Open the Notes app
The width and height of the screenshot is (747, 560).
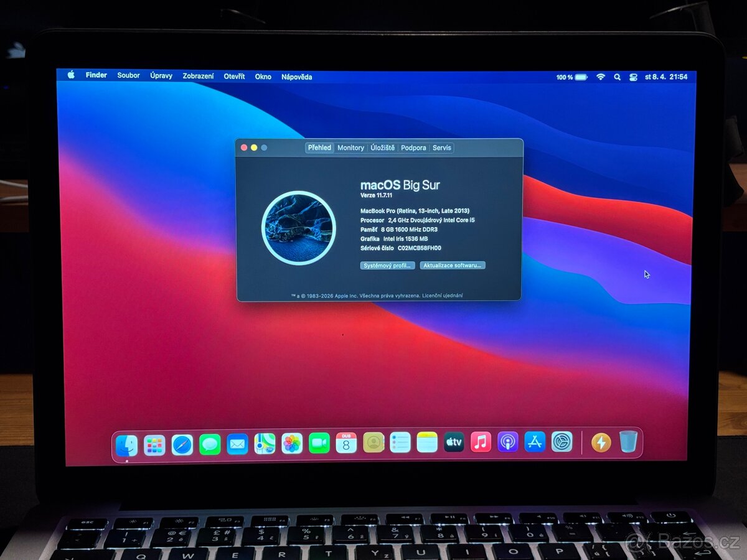(x=426, y=444)
